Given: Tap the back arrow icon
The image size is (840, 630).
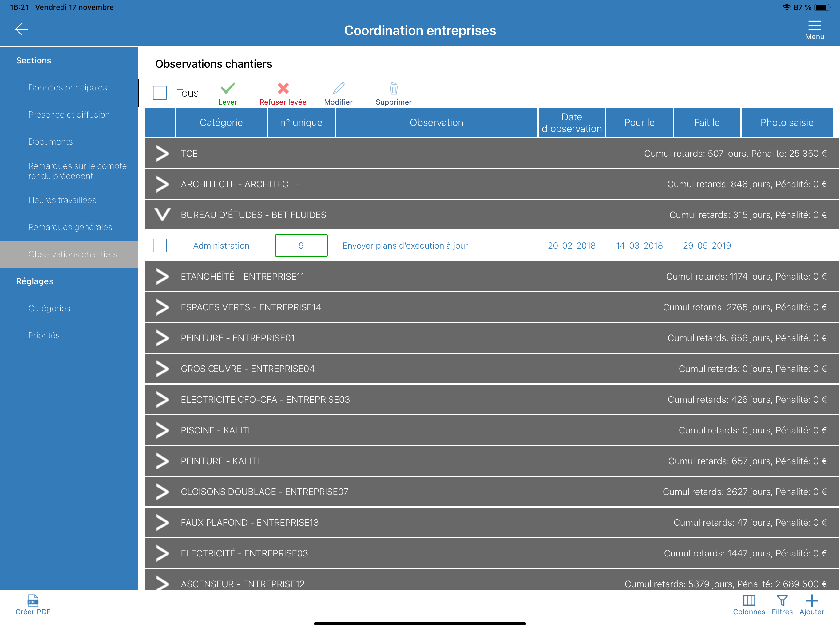Looking at the screenshot, I should tap(22, 29).
